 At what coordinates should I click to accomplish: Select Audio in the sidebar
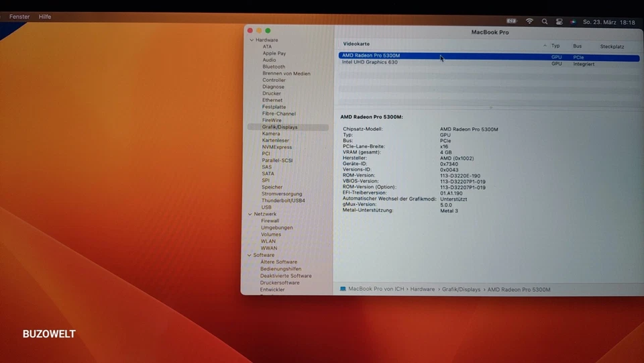click(x=269, y=60)
